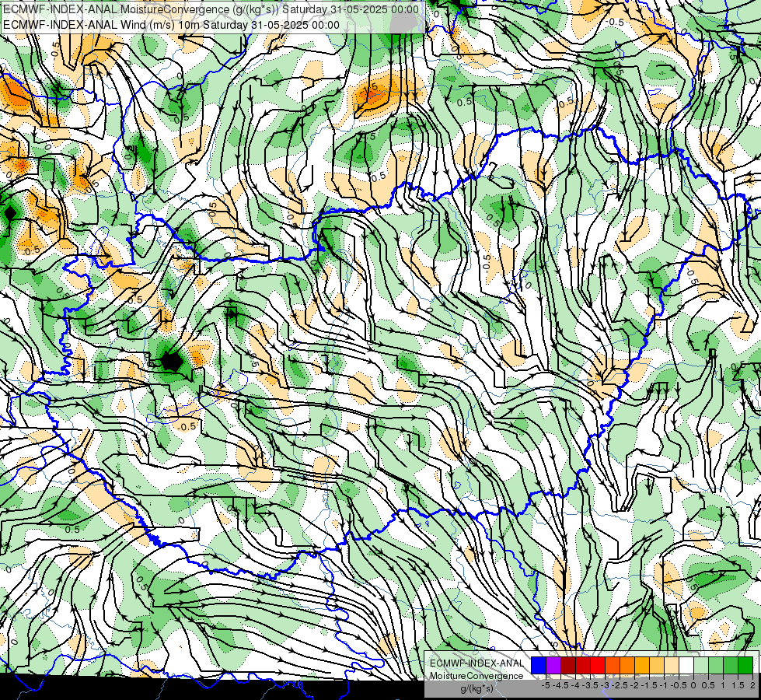The image size is (761, 700).
Task: Click the light orange swatch from -1.5 to -1
Action: pos(657,665)
